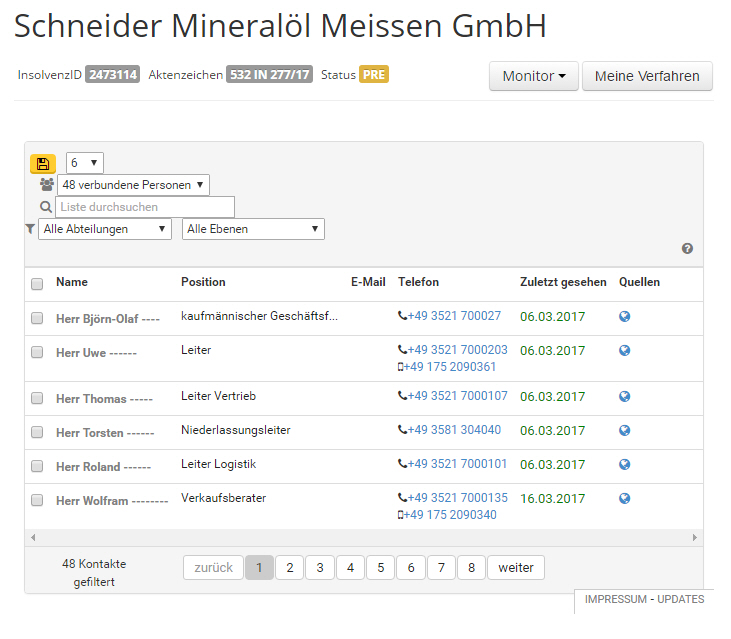The image size is (731, 639).
Task: Open source globe icon for Herr Wolfram
Action: 625,498
